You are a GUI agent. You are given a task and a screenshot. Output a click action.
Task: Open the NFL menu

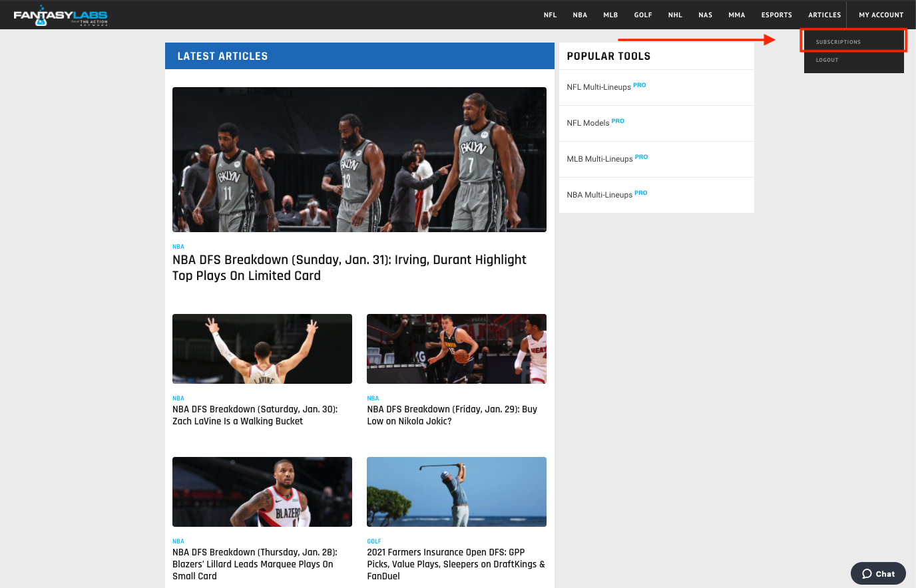point(550,15)
